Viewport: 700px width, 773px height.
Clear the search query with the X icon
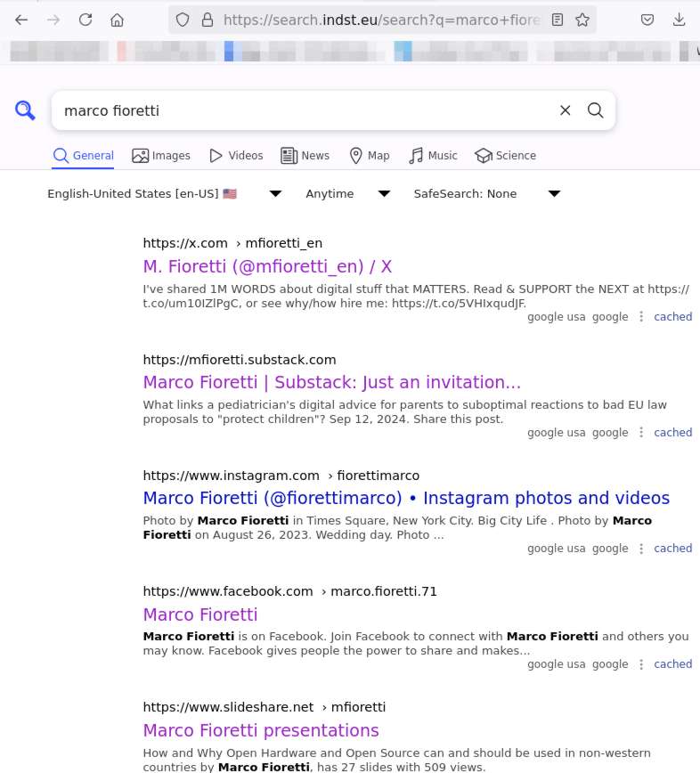point(565,110)
